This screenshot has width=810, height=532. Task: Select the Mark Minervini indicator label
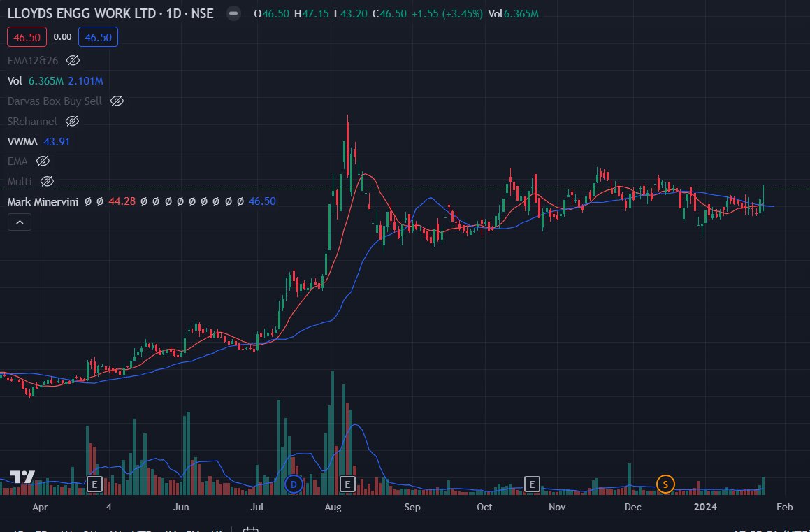click(43, 202)
